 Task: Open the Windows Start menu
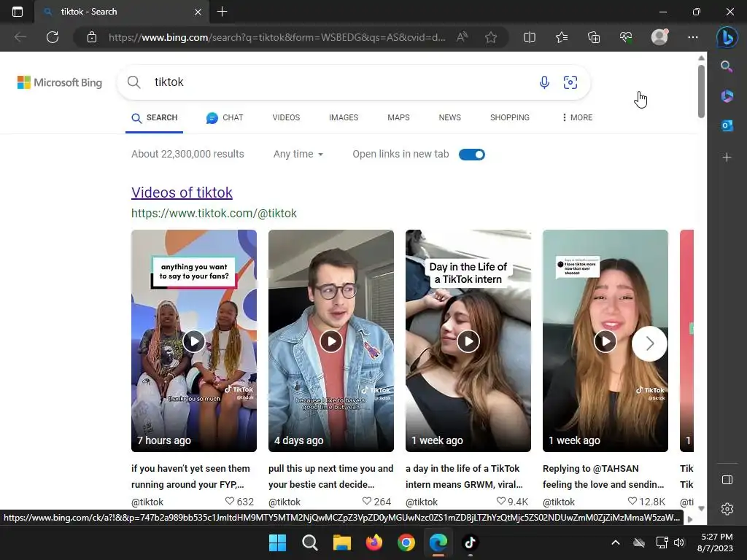click(278, 542)
